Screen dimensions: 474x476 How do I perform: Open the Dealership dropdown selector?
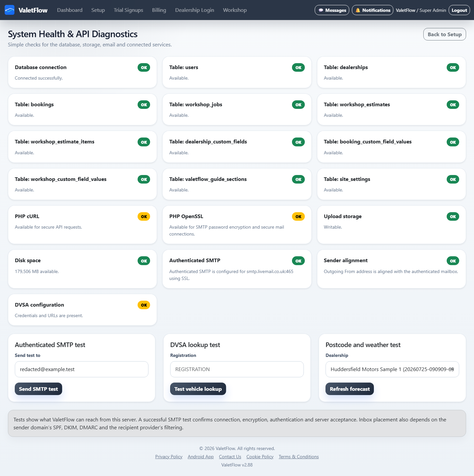pyautogui.click(x=392, y=369)
